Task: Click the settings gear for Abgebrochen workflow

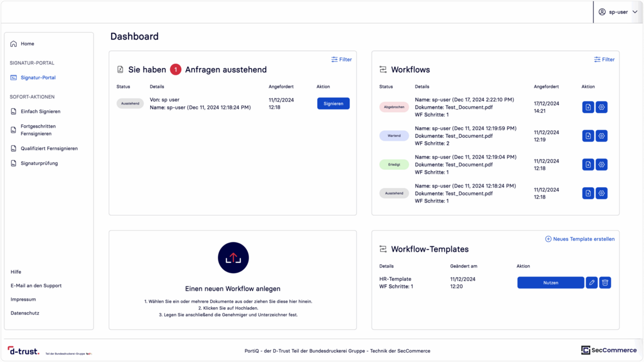Action: tap(602, 107)
